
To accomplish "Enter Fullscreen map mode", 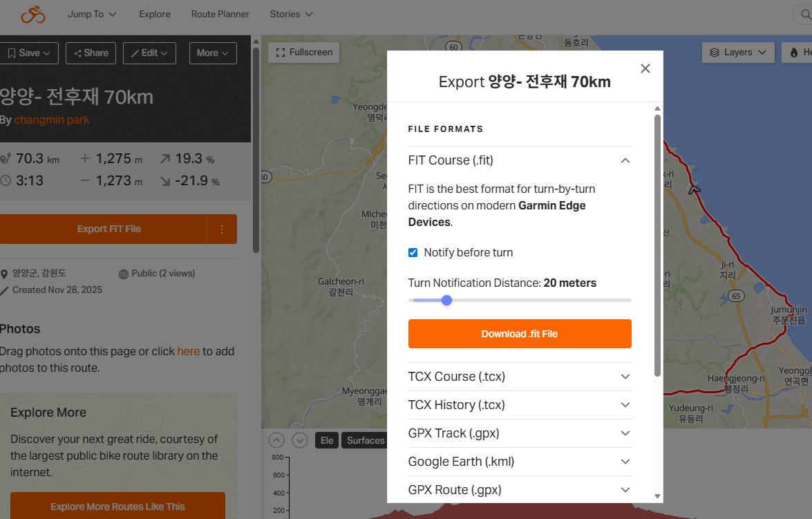I will 304,53.
